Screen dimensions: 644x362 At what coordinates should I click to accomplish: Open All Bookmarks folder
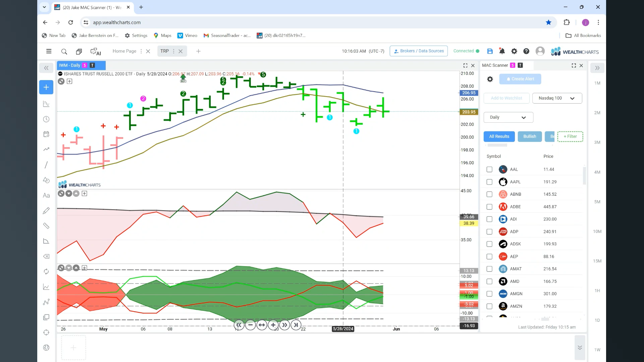(583, 36)
